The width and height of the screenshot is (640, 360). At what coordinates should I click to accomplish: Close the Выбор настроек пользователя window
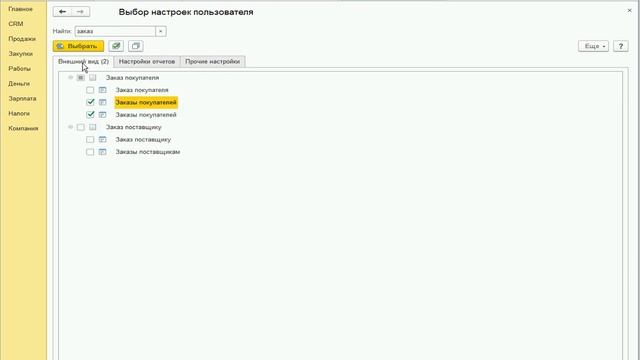tap(629, 11)
